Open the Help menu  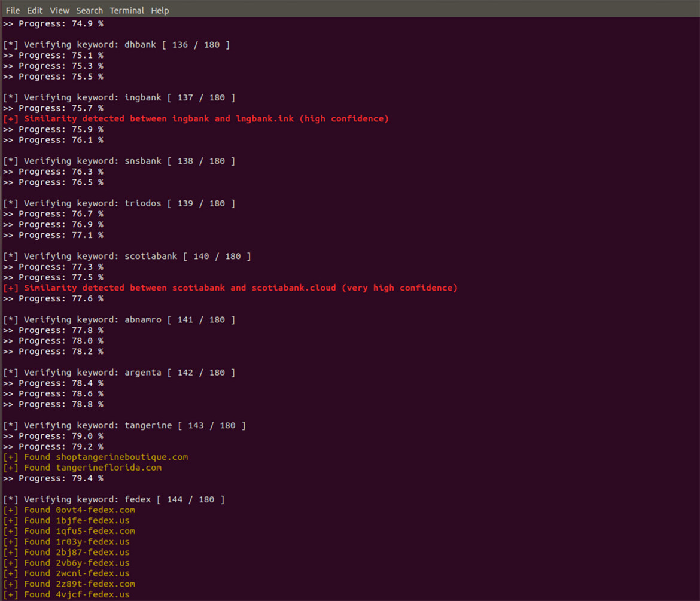tap(159, 10)
